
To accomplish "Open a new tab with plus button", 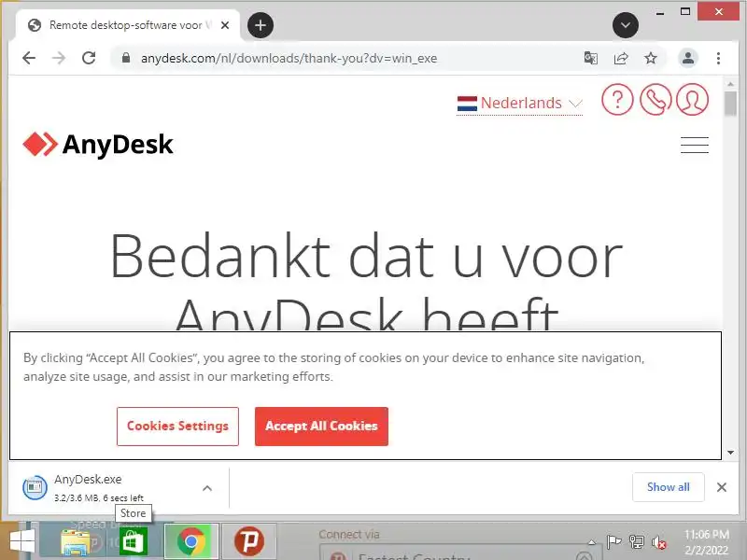I will [261, 25].
